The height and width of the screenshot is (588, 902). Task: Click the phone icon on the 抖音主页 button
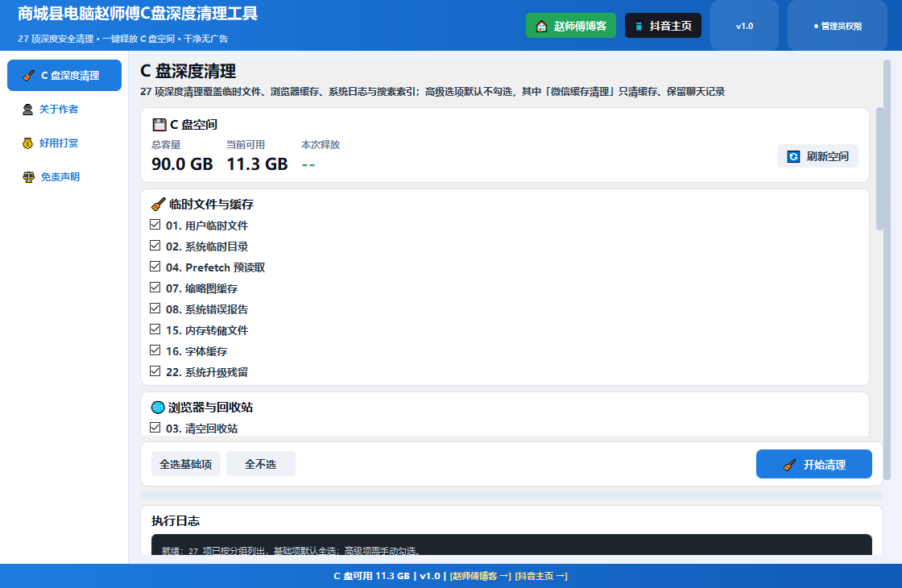click(639, 26)
